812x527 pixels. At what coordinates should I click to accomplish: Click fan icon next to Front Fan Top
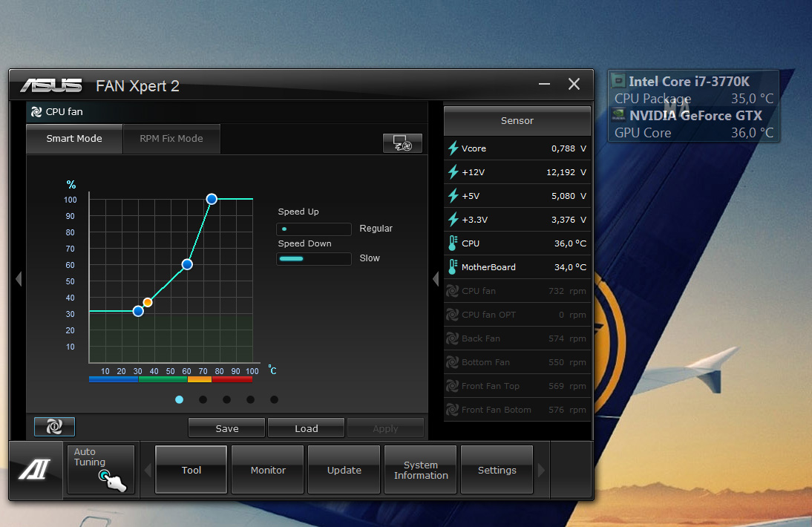click(x=452, y=386)
